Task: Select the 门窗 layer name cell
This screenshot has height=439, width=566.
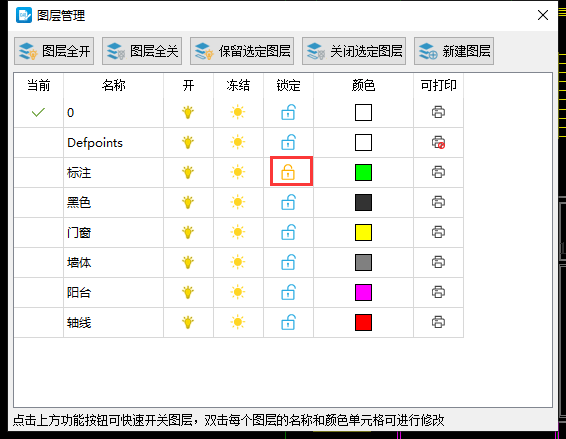Action: [x=113, y=232]
